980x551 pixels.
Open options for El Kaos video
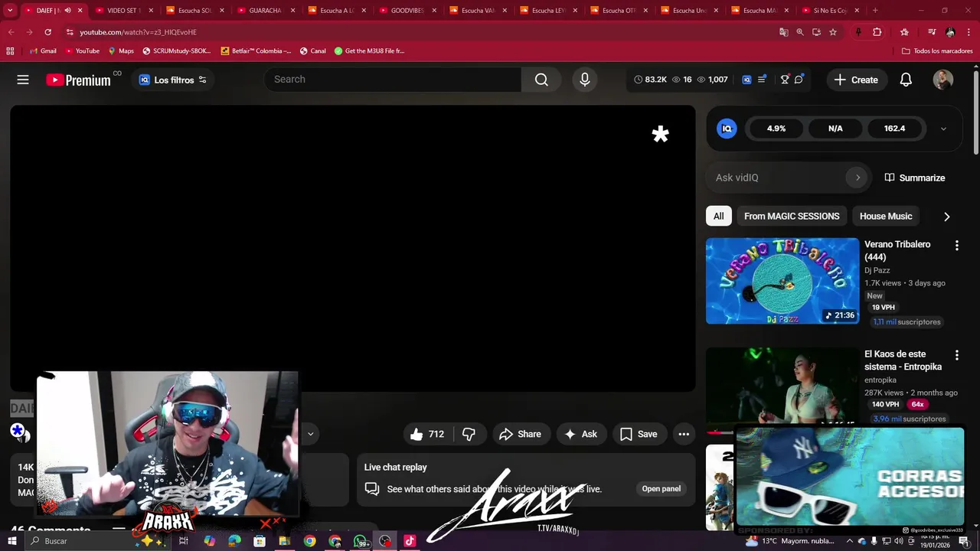point(956,355)
